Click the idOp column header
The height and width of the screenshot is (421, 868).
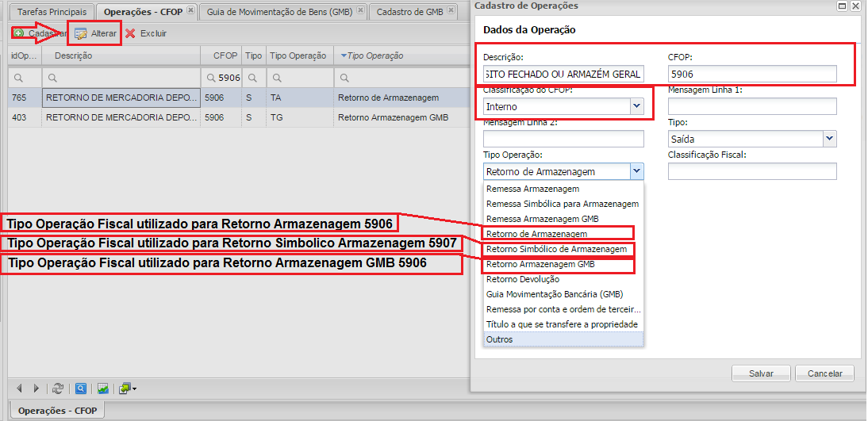click(x=25, y=55)
